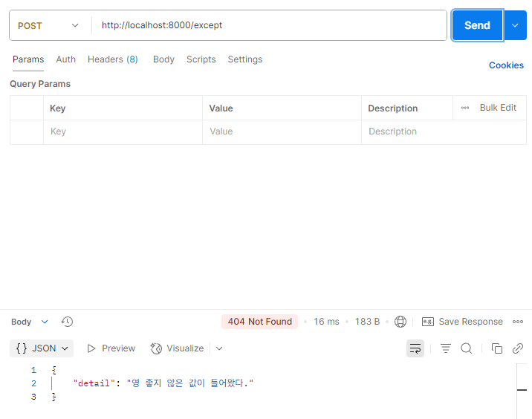Click the 16 ms response time
The image size is (532, 419).
point(326,322)
